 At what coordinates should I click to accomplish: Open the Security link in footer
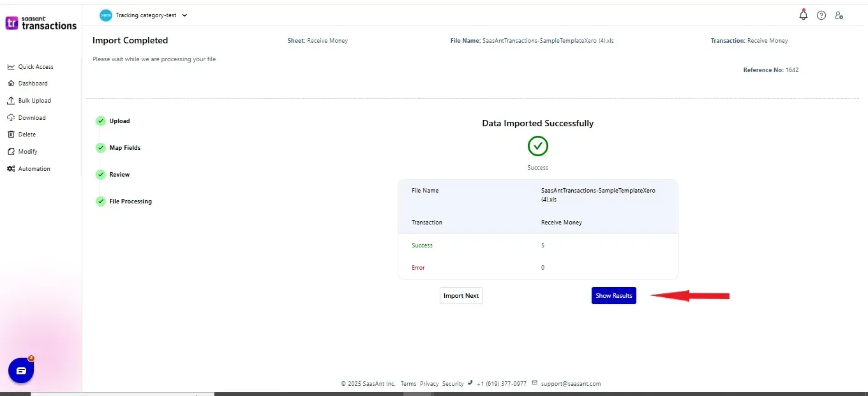coord(453,384)
